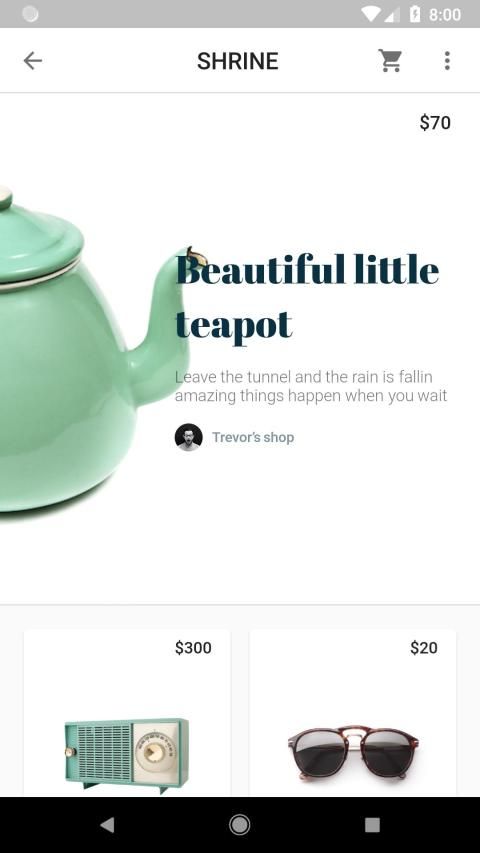
Task: Tap the Android back navigation button
Action: 107,825
